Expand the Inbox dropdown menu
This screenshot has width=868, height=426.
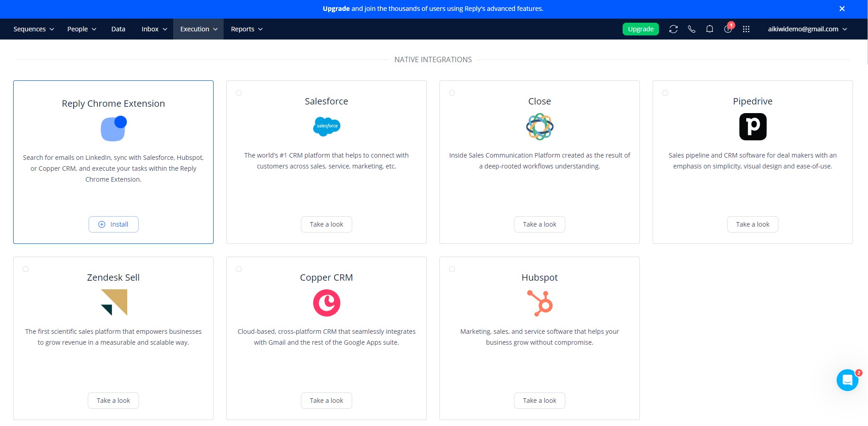click(155, 29)
